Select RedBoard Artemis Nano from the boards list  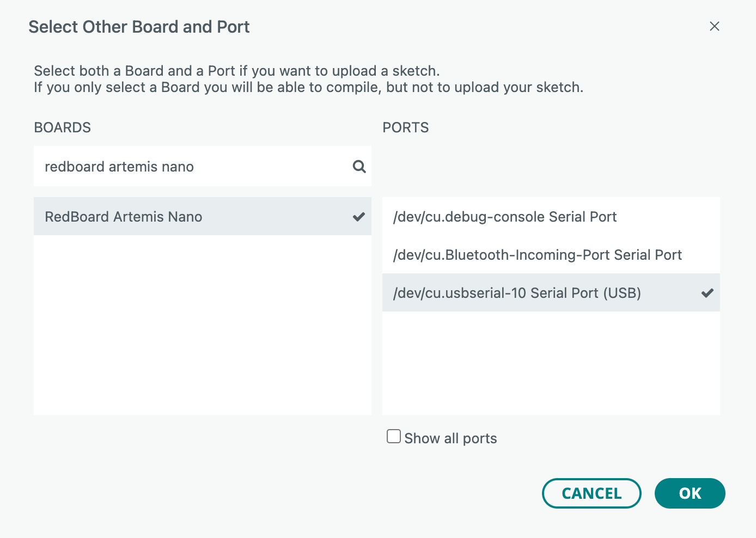[124, 216]
